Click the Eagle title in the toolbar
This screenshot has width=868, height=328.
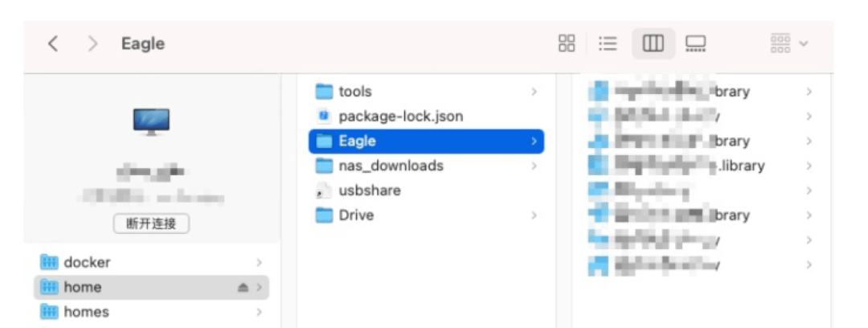tap(143, 43)
